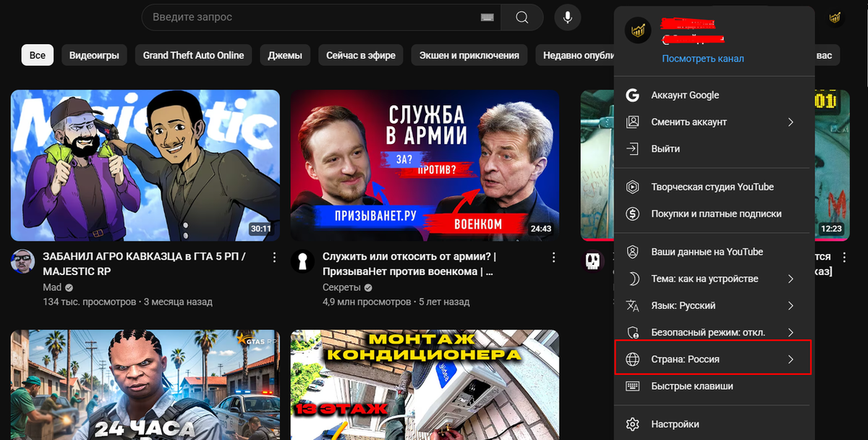This screenshot has width=868, height=440.
Task: Select the Экшен и приключения chip
Action: [x=470, y=55]
